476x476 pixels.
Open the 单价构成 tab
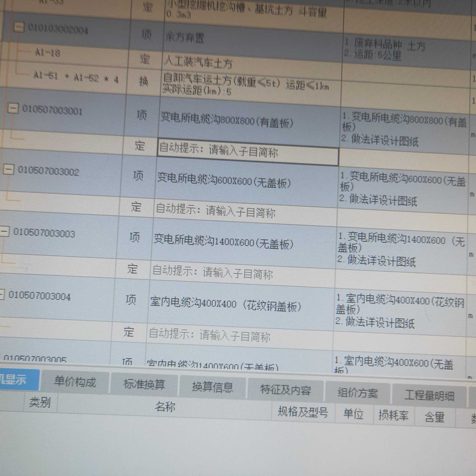point(75,382)
